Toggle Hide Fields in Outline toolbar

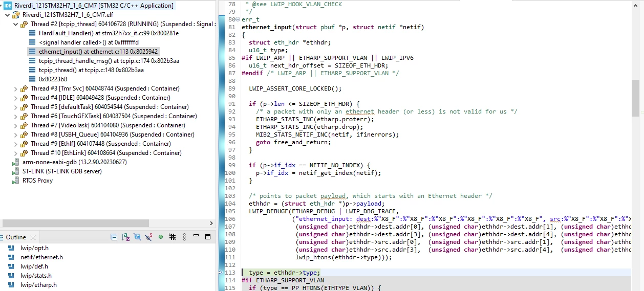[137, 237]
